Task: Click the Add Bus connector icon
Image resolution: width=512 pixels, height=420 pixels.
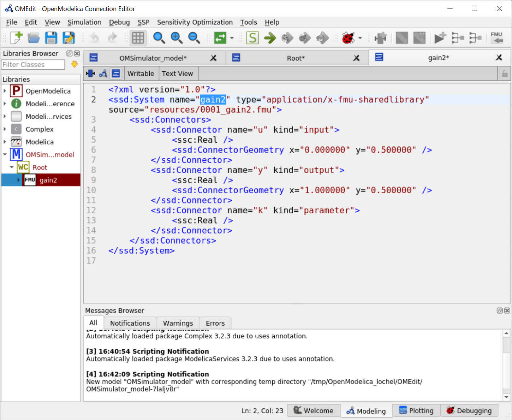Action: point(458,38)
